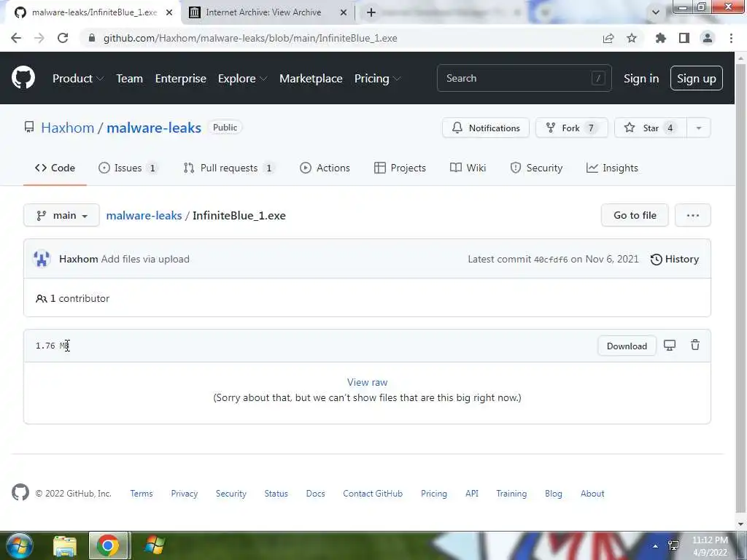Open the View raw link
Viewport: 747px width, 560px height.
(368, 382)
